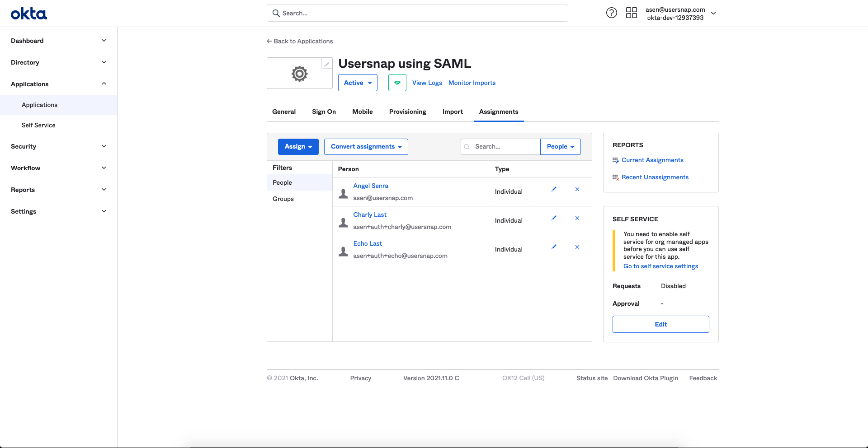This screenshot has width=868, height=448.
Task: Open Echo Last's profile link
Action: point(368,243)
